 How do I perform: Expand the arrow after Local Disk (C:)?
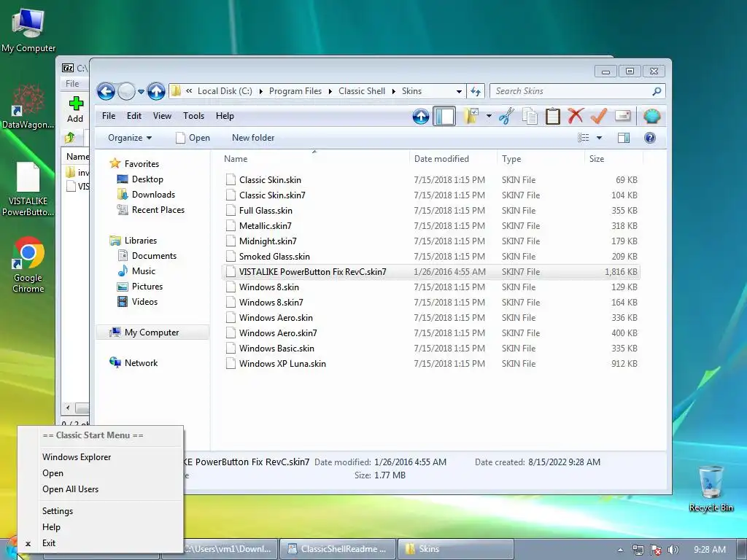pos(260,91)
